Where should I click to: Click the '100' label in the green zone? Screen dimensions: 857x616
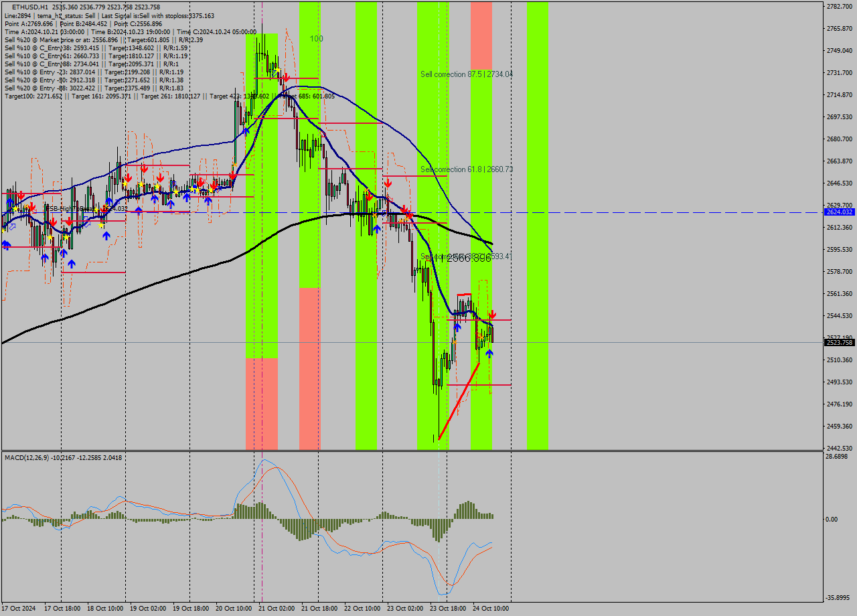click(317, 39)
